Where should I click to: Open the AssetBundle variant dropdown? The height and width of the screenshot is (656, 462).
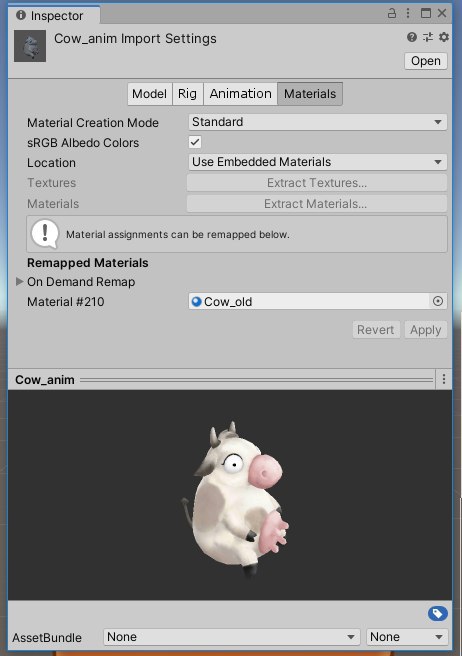tap(407, 637)
